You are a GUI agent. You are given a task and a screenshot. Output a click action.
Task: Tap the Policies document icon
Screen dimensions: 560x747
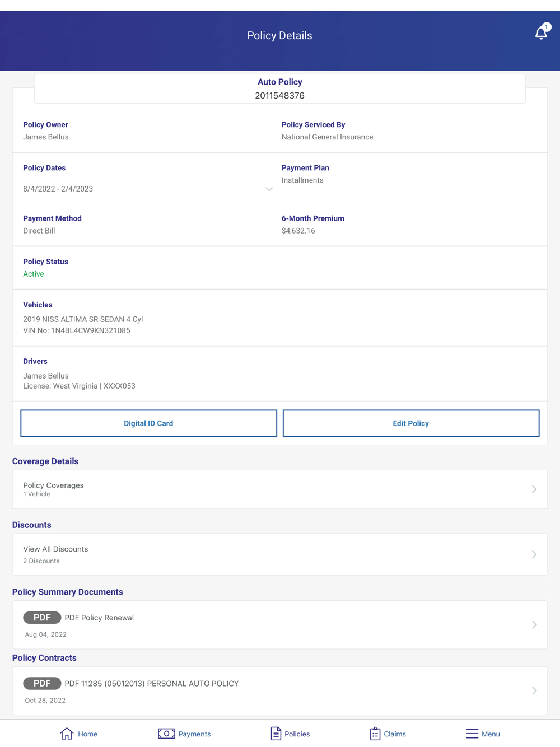276,734
